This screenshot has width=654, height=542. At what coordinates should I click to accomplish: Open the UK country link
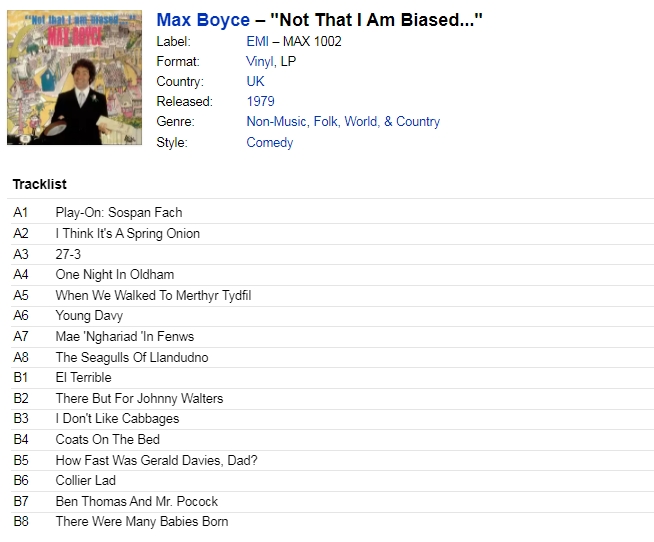(x=255, y=81)
